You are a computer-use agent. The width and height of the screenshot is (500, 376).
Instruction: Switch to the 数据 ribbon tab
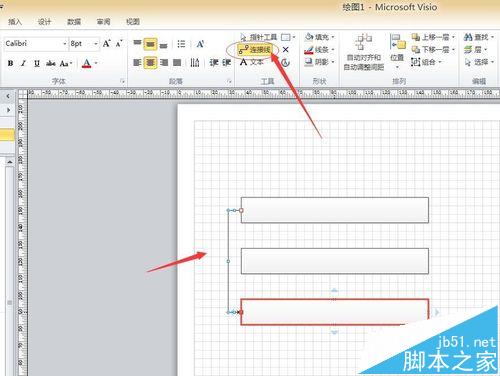click(74, 22)
